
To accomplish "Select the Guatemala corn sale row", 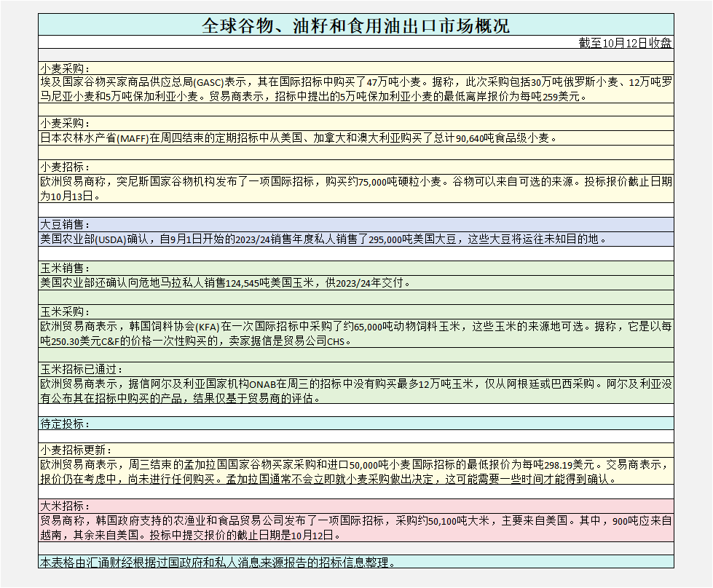I will coord(226,282).
